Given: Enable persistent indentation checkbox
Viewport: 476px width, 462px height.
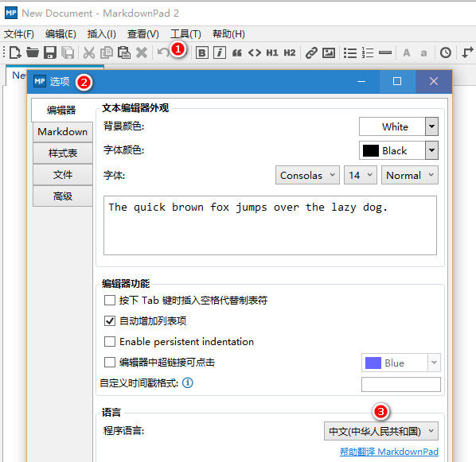Looking at the screenshot, I should click(x=110, y=342).
